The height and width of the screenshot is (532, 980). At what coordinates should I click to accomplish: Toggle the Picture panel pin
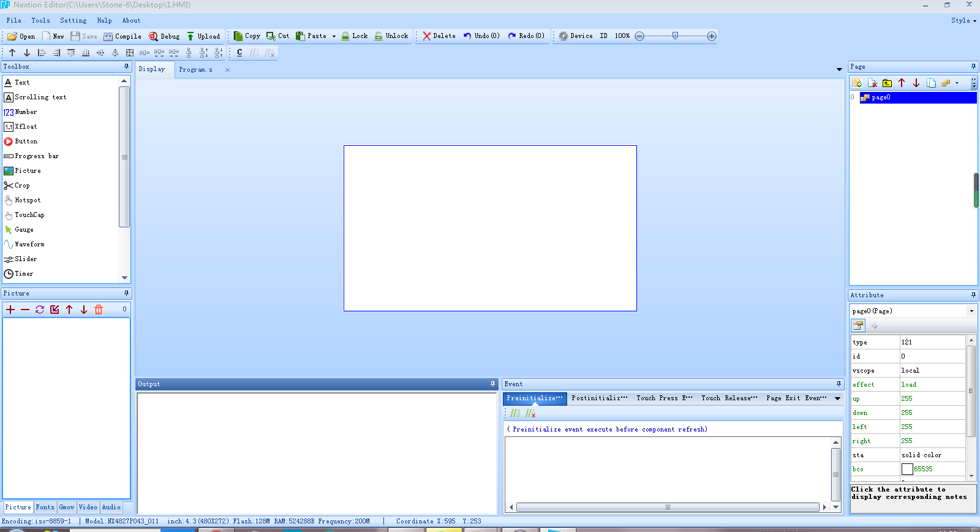[x=127, y=293]
